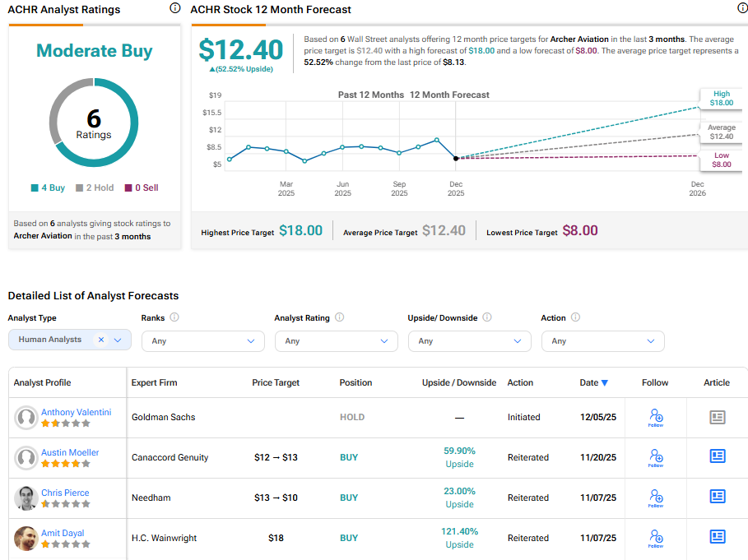This screenshot has height=560, width=748.
Task: Remove Human Analysts filter chip
Action: point(100,340)
